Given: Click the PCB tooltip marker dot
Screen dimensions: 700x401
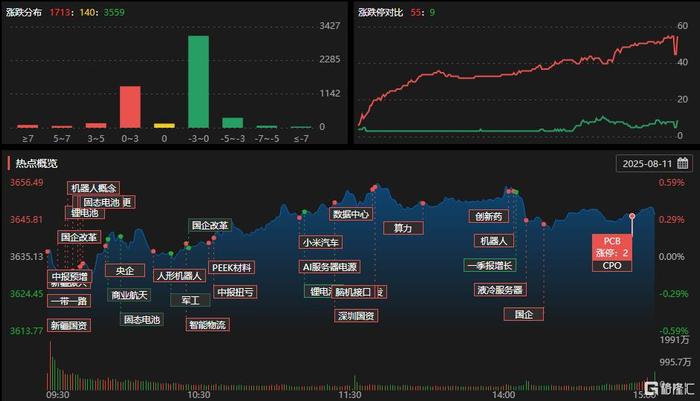Looking at the screenshot, I should (x=632, y=216).
